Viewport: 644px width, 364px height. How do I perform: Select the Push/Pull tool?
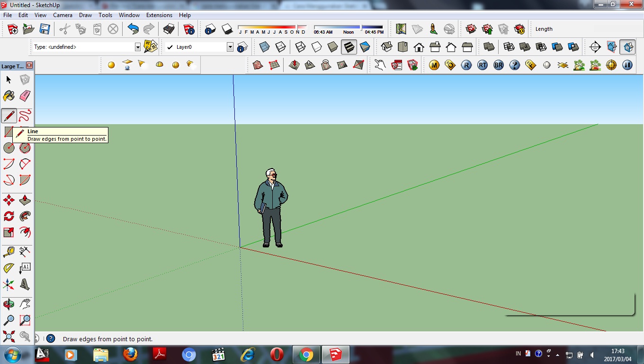point(25,200)
